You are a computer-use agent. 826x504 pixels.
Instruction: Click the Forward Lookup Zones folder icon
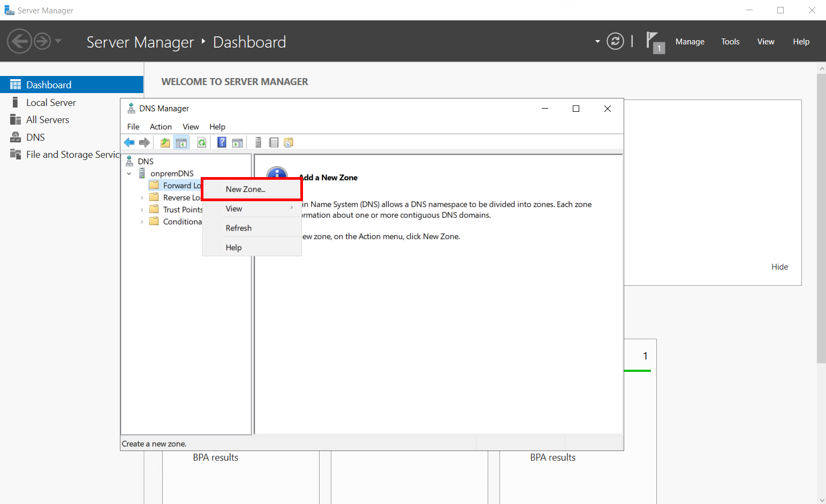154,185
